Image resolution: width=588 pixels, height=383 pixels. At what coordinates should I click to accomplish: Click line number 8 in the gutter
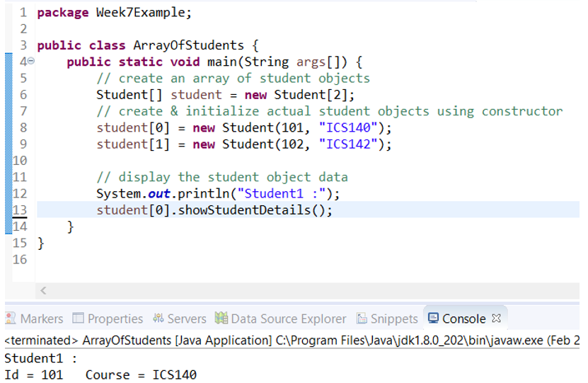coord(23,127)
